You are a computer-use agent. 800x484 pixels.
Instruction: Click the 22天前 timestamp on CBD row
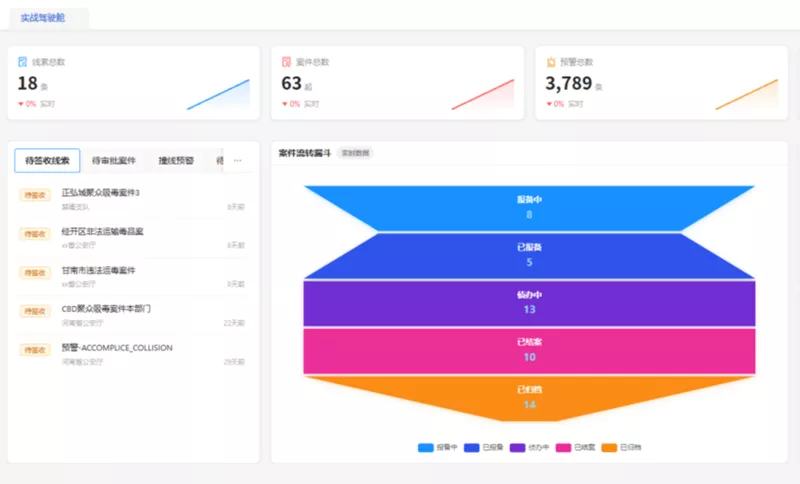(x=234, y=323)
